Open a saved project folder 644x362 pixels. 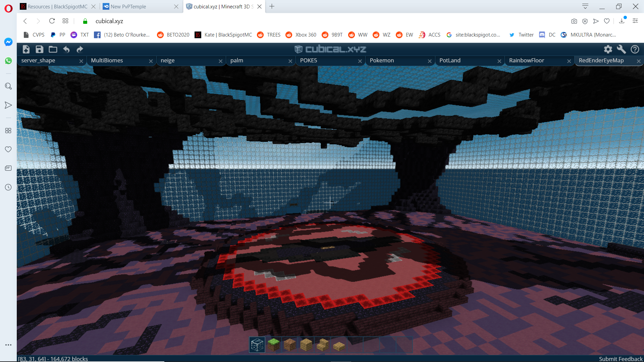(x=53, y=49)
